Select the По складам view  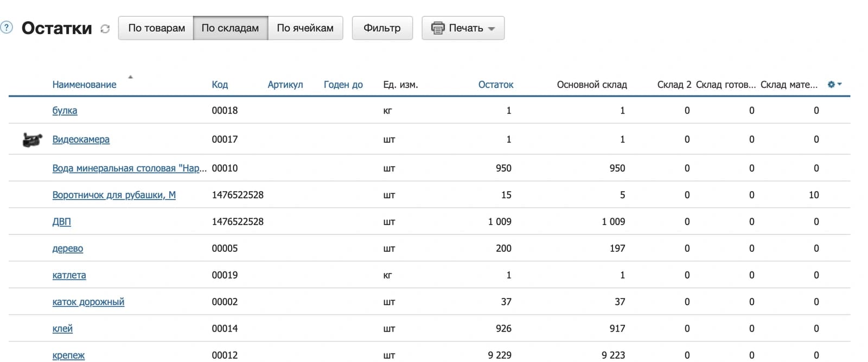[x=230, y=28]
